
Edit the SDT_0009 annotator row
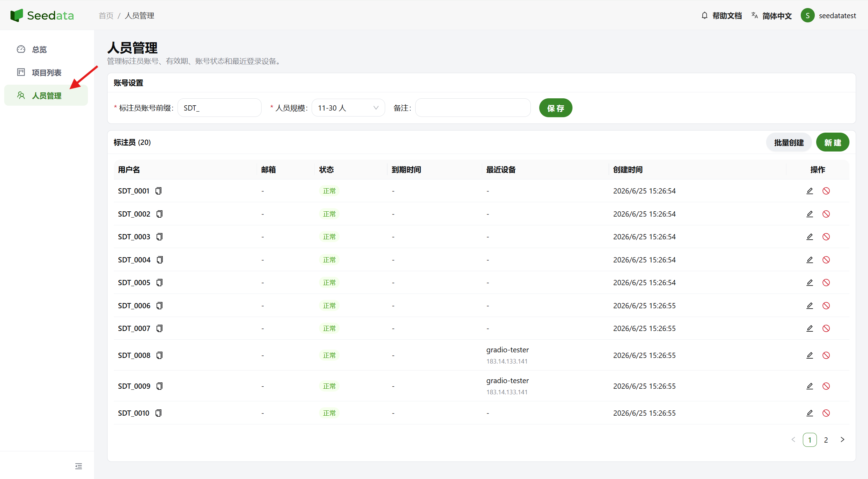[810, 386]
